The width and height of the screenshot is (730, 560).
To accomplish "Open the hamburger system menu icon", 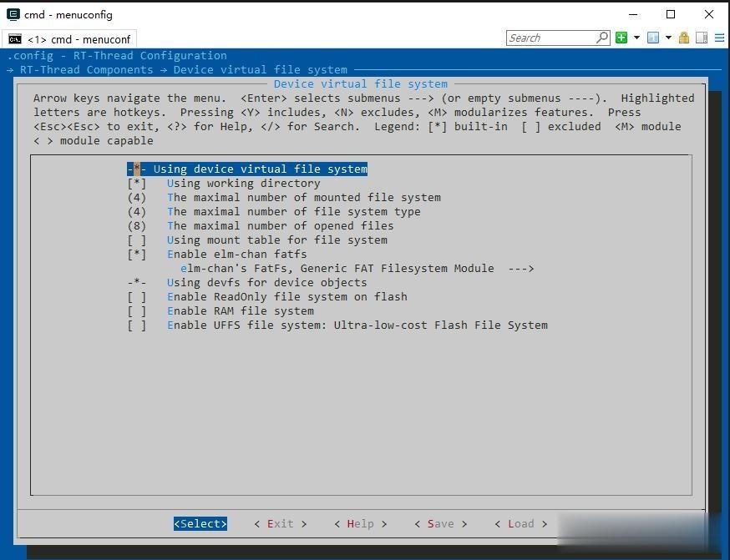I will point(719,38).
